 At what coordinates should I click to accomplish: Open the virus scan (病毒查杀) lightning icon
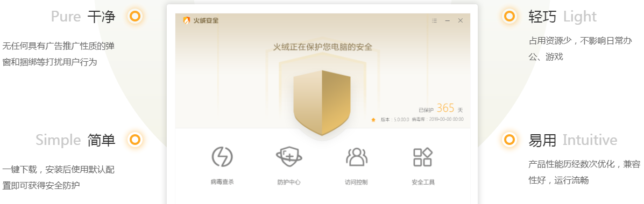(222, 156)
